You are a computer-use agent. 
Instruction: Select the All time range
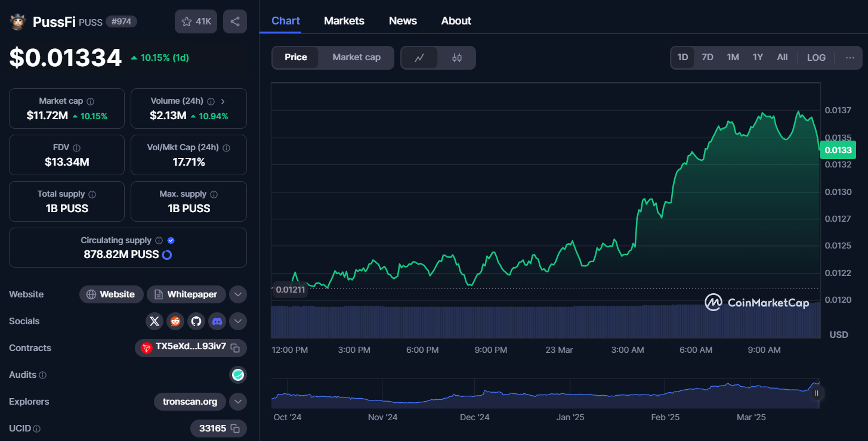[782, 57]
